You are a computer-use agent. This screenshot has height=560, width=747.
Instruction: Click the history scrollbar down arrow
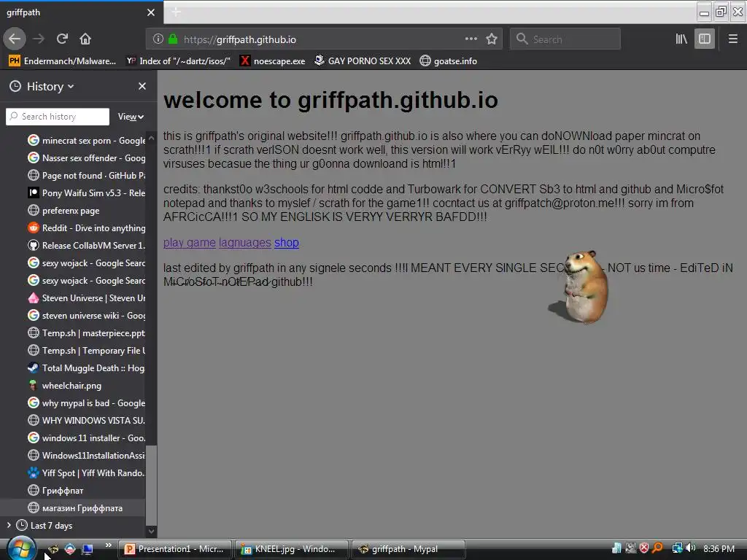click(x=151, y=531)
